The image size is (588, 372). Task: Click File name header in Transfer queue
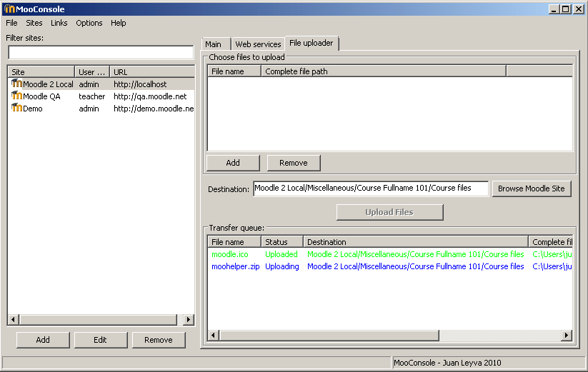click(x=234, y=241)
